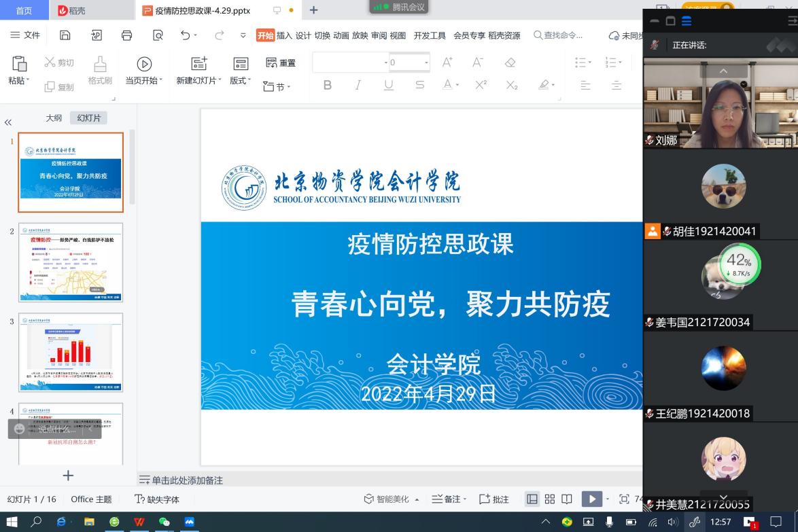Click the Undo arrow icon
798x532 pixels.
pyautogui.click(x=186, y=35)
